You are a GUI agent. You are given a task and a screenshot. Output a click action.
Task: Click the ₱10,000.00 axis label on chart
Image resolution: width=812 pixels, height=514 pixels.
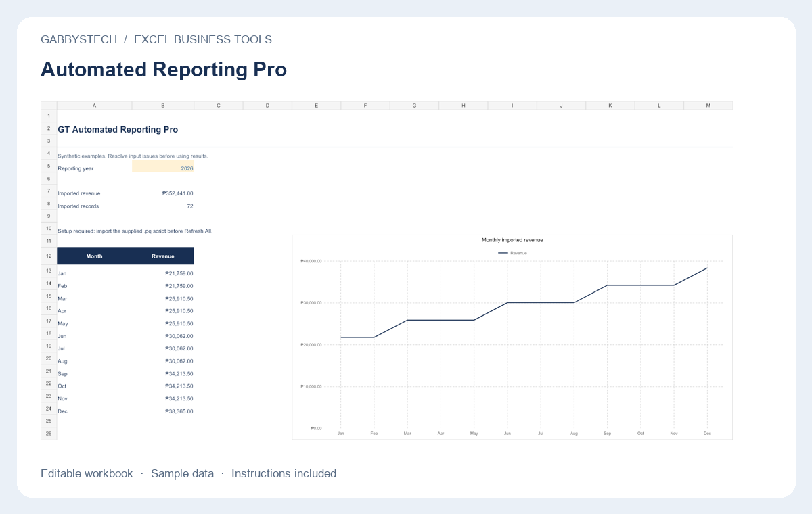point(311,387)
